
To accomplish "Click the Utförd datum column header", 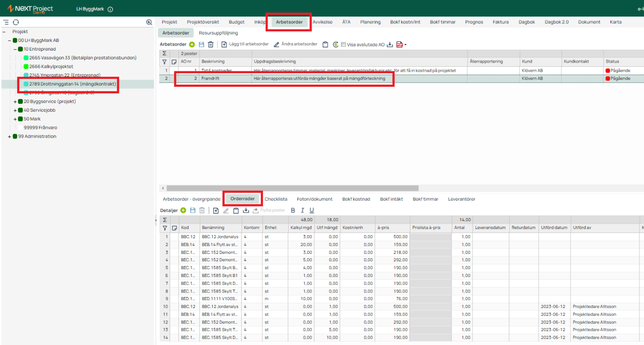I will click(554, 228).
